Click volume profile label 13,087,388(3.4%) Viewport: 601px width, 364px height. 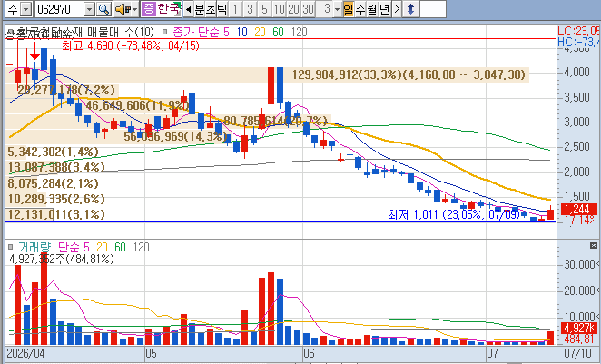(56, 167)
